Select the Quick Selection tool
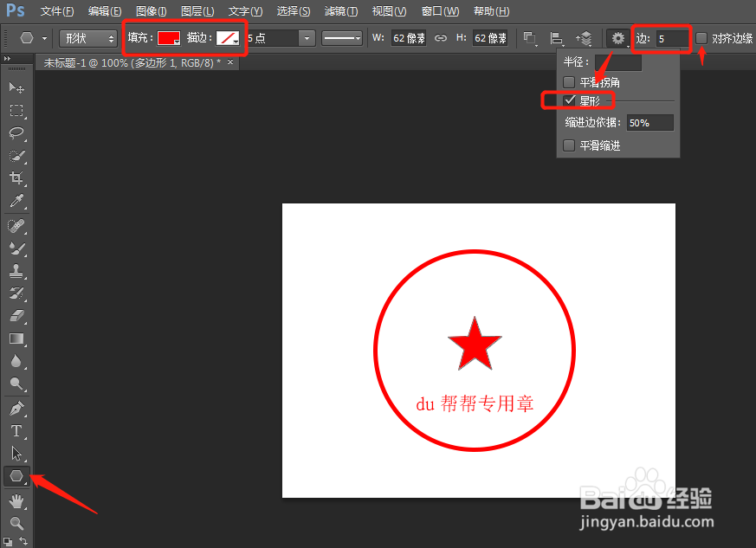 (x=16, y=155)
